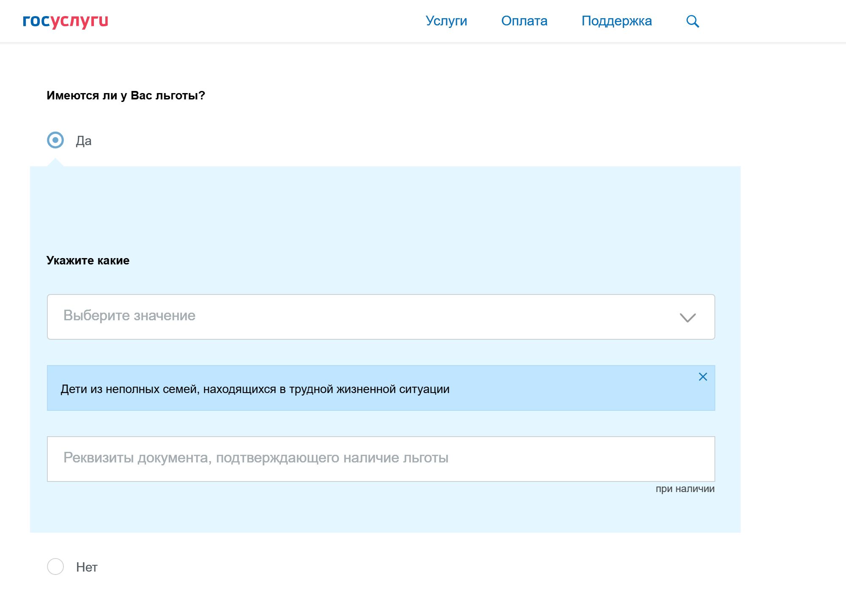Viewport: 846px width, 616px height.
Task: Click the selected benefit "Дети из неполных семей" tag
Action: click(255, 389)
